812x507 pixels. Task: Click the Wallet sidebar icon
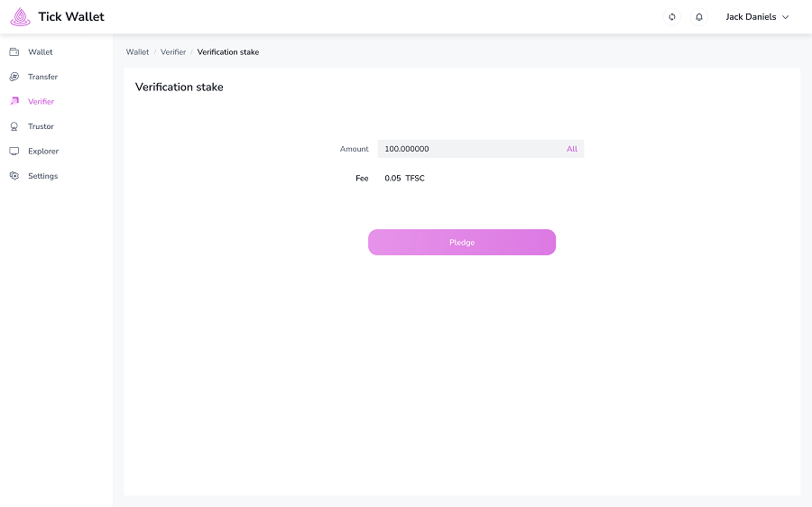[14, 51]
